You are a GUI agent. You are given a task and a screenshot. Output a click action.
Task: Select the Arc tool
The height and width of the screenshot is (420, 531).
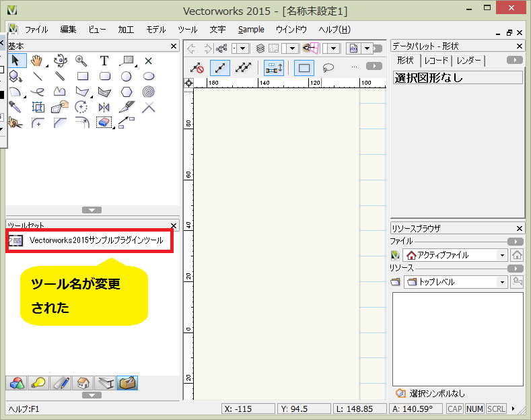coord(15,92)
